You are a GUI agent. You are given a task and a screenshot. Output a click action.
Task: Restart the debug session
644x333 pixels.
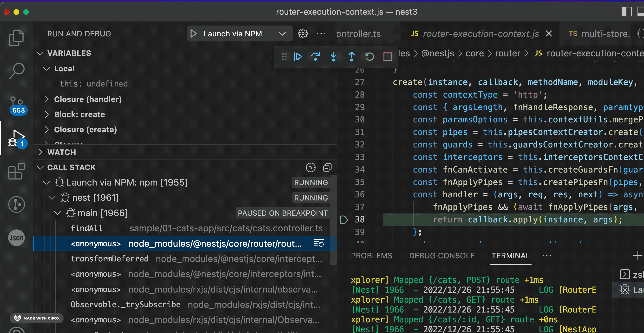pyautogui.click(x=369, y=57)
